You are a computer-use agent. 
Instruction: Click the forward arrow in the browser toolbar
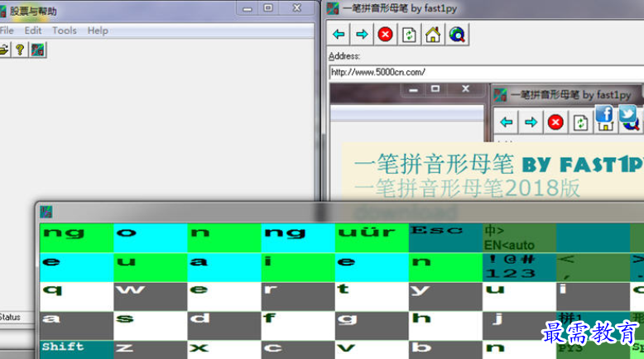click(x=362, y=35)
